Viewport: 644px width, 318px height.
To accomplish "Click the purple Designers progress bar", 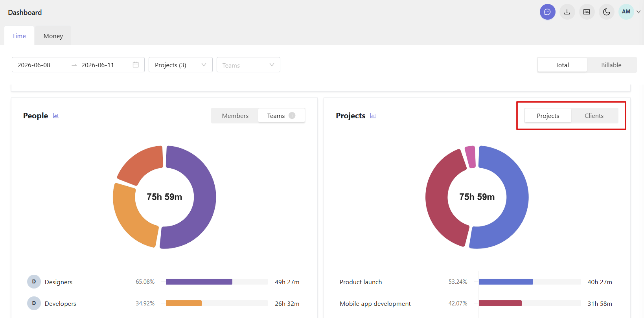I will point(199,281).
